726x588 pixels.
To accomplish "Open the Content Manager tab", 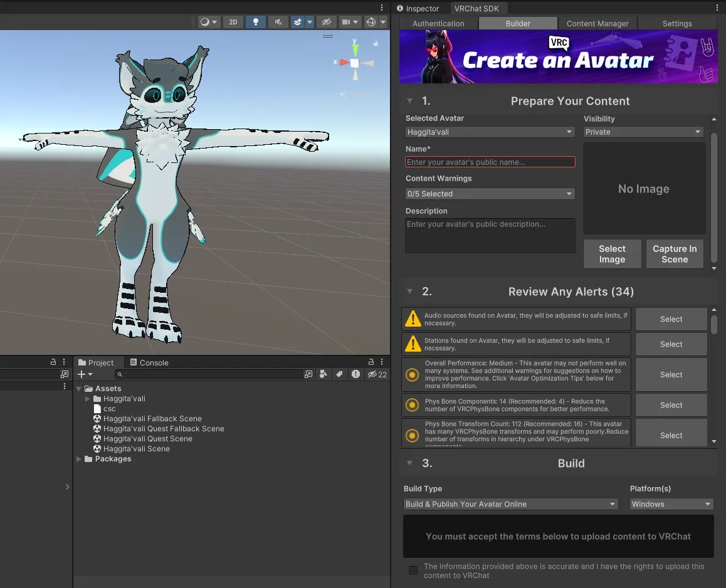I will (x=597, y=23).
